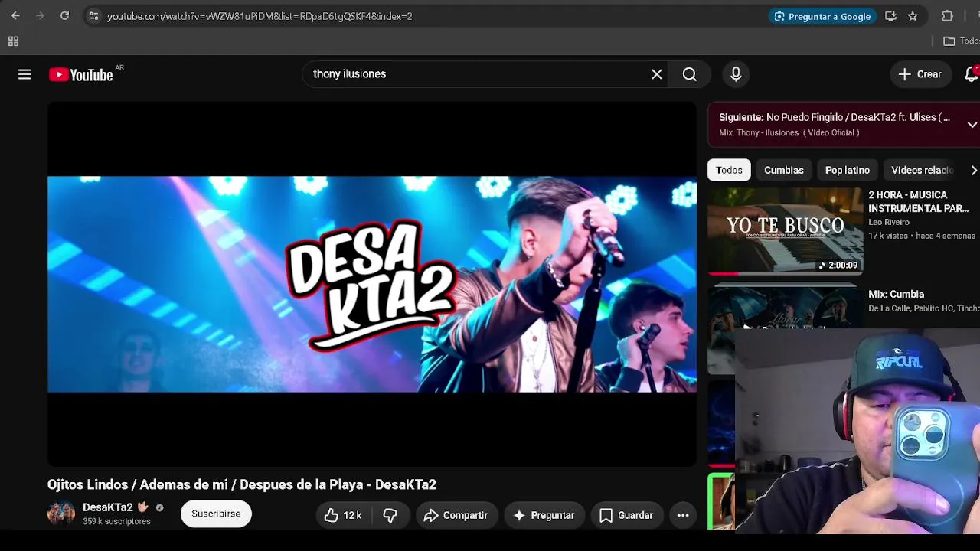Go forward with the browser forward arrow
Screen dimensions: 980x551
[x=40, y=16]
